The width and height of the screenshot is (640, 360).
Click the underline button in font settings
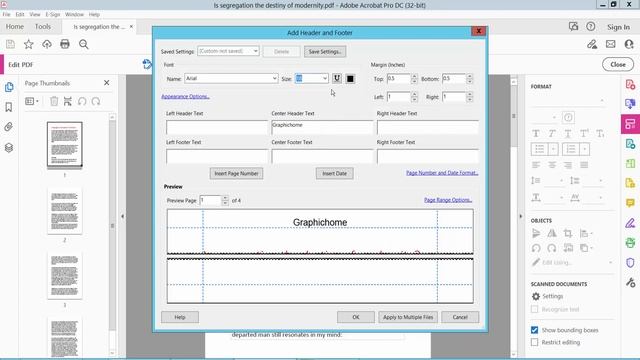pyautogui.click(x=337, y=78)
